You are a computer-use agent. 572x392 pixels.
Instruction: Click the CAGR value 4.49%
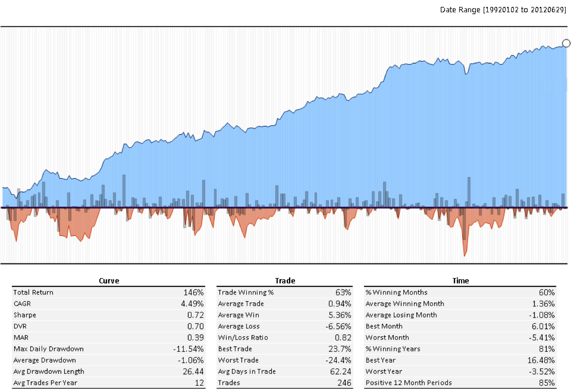point(194,304)
